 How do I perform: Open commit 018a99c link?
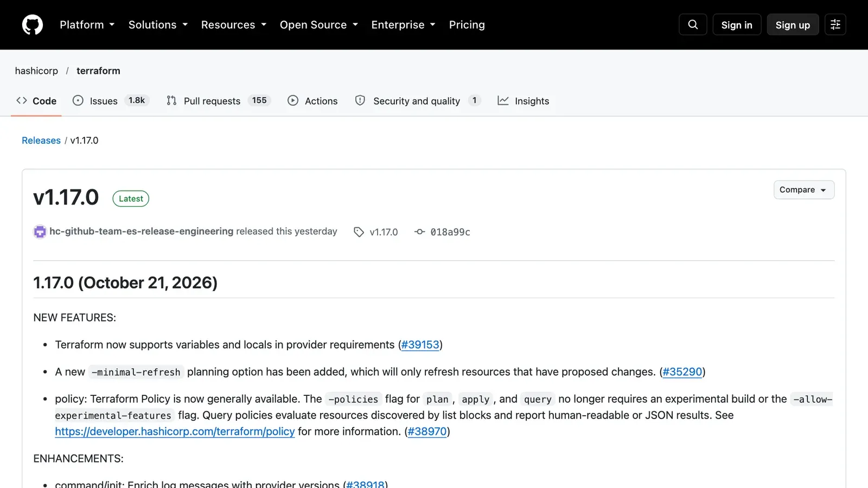pyautogui.click(x=450, y=232)
